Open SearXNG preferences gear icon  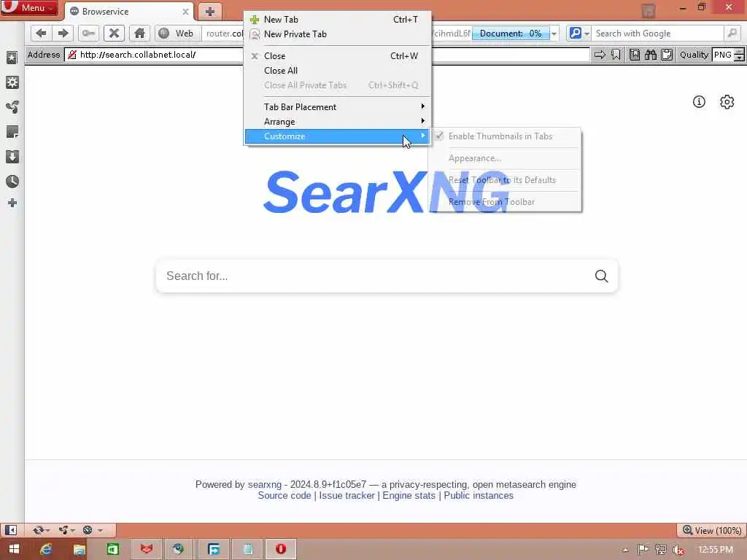pyautogui.click(x=727, y=101)
